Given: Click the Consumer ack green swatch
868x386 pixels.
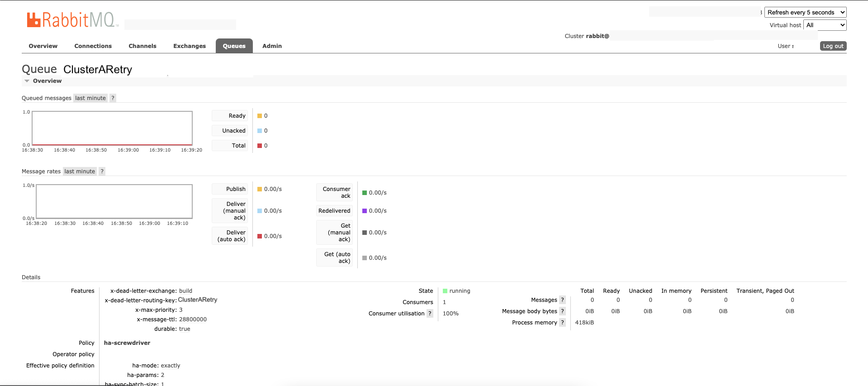Looking at the screenshot, I should (365, 193).
